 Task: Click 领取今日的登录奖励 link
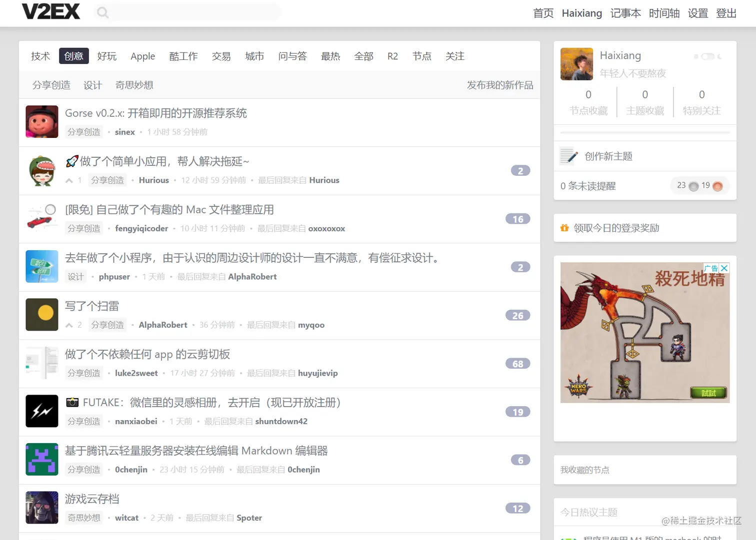point(616,228)
